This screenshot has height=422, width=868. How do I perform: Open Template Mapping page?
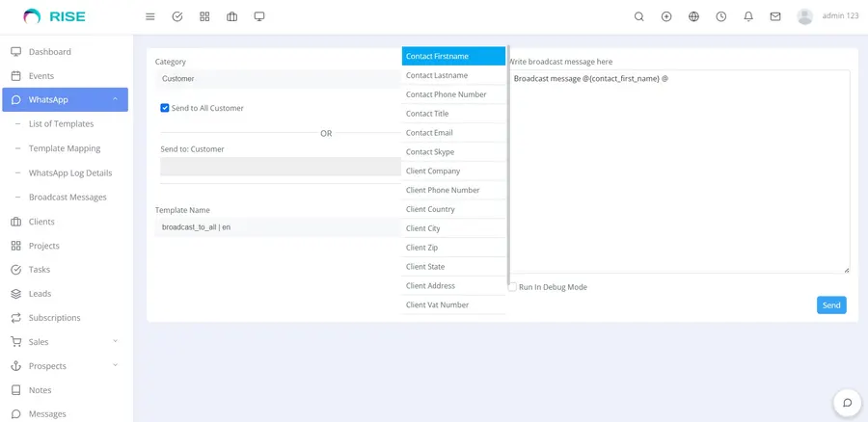pyautogui.click(x=65, y=148)
